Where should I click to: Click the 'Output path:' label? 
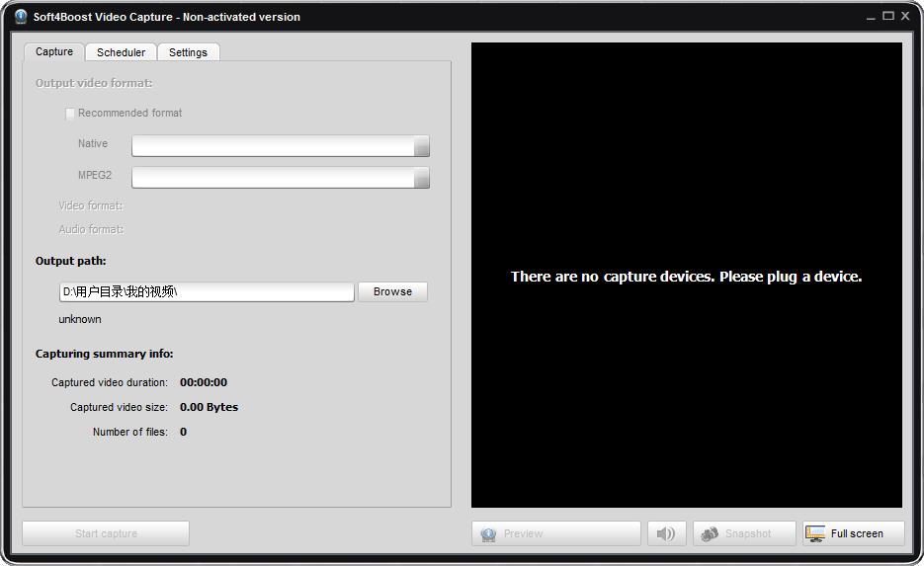tap(71, 261)
